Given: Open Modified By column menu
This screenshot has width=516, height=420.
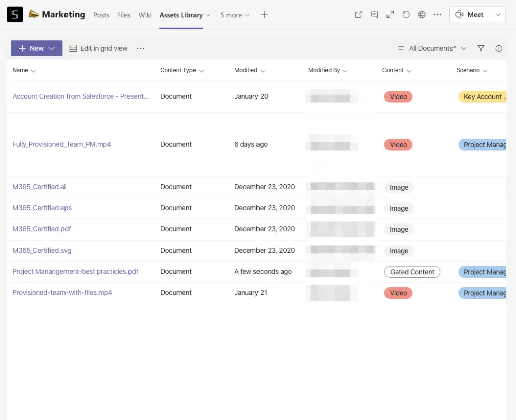Looking at the screenshot, I should (328, 70).
